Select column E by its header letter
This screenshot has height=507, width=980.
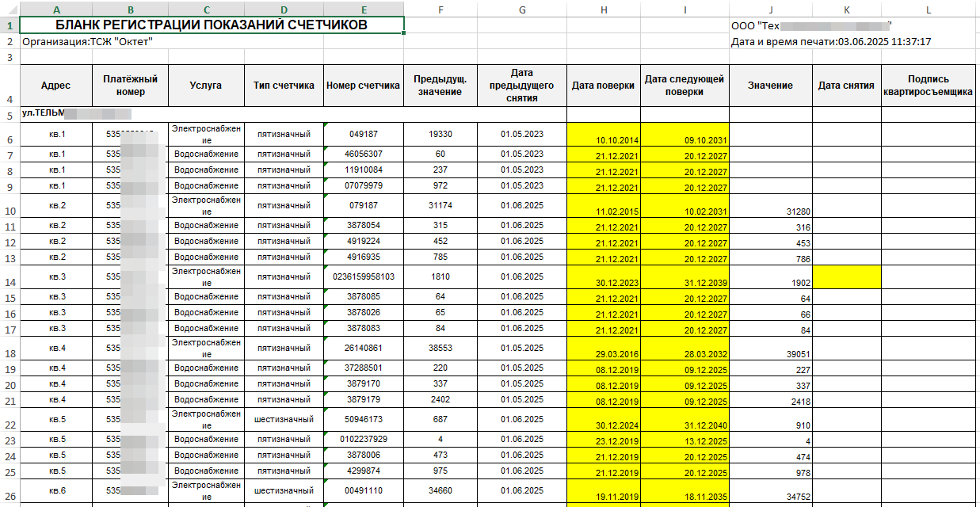(x=364, y=10)
